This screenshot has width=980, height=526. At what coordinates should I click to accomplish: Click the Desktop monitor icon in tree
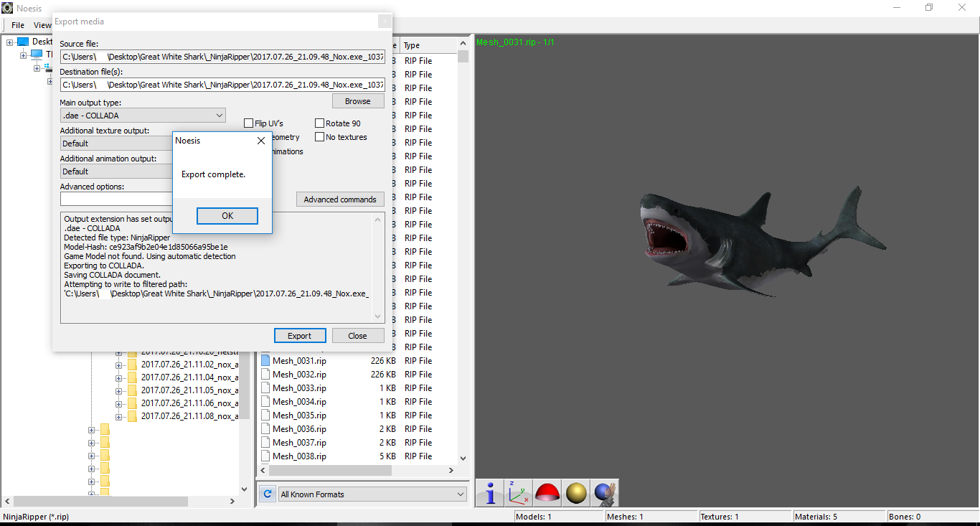point(23,42)
